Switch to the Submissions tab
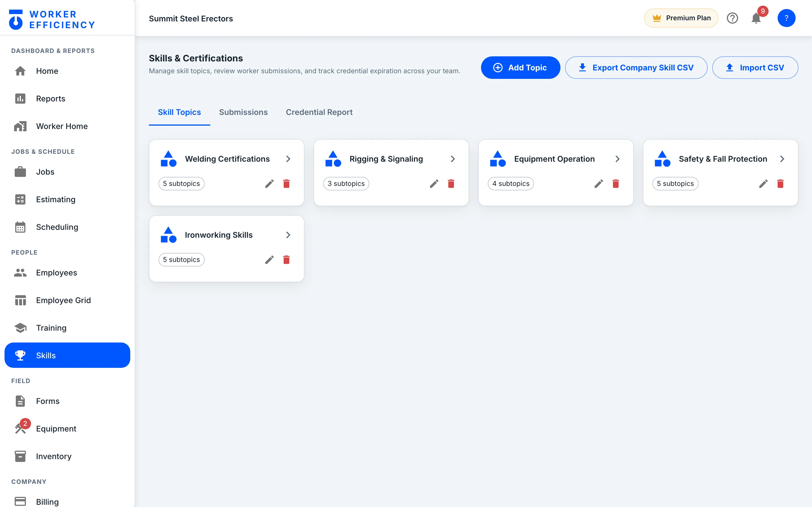812x507 pixels. coord(243,112)
